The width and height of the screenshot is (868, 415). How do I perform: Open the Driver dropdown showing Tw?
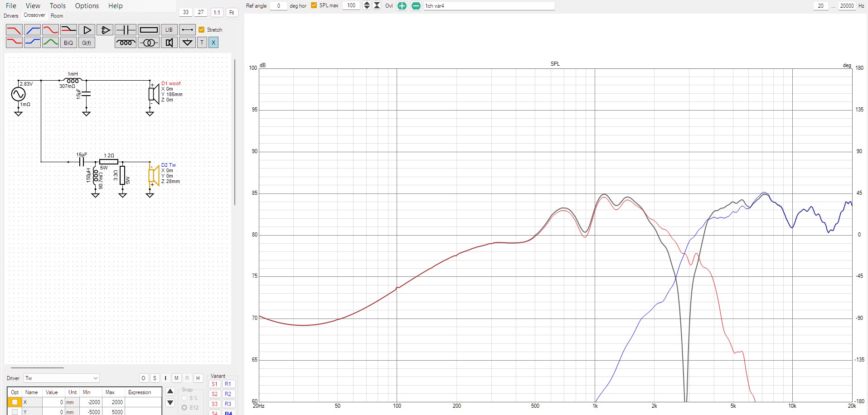tap(62, 378)
